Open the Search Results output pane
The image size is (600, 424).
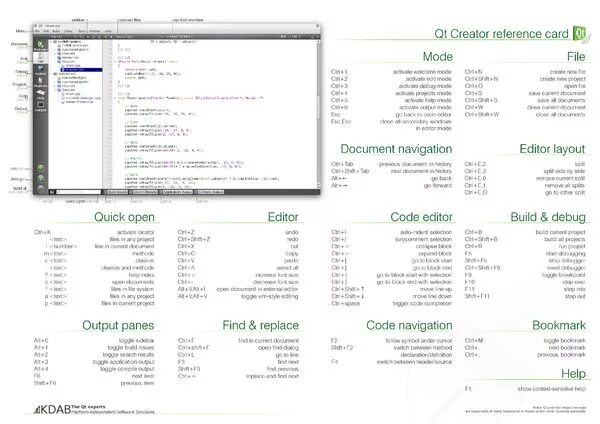tap(145, 192)
